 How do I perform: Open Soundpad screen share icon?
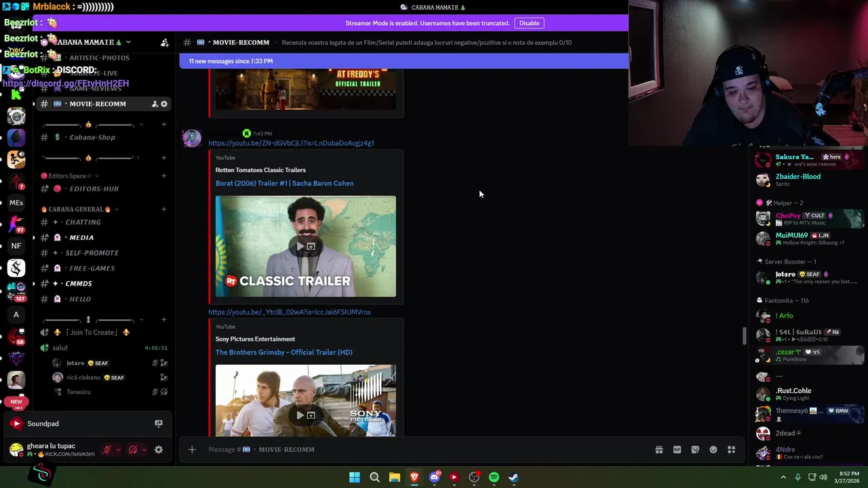tap(159, 424)
